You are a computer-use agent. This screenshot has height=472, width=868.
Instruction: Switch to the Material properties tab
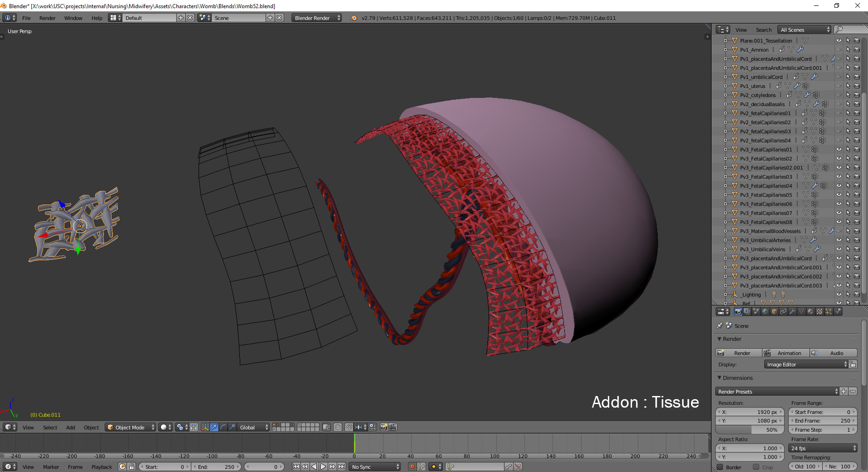click(x=810, y=312)
